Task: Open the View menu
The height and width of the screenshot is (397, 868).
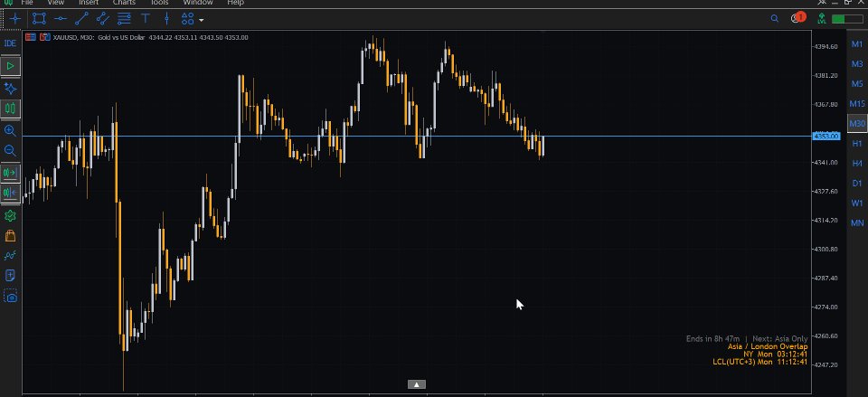Action: [x=56, y=3]
